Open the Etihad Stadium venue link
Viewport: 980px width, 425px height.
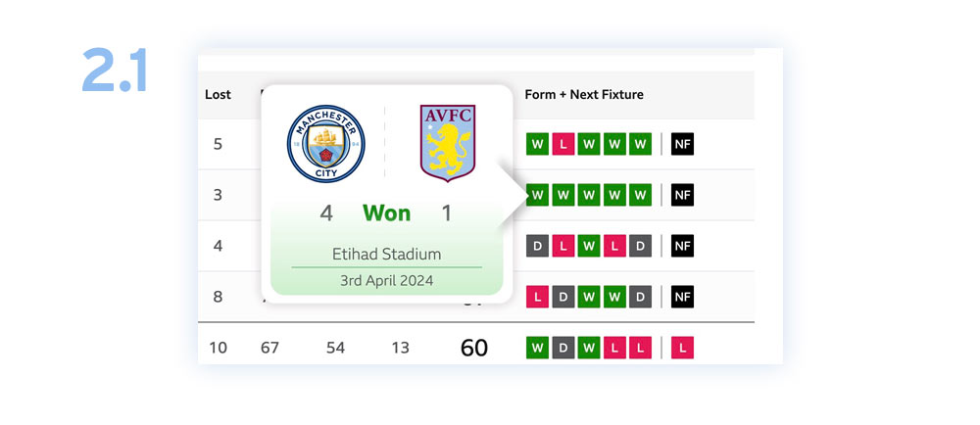[386, 255]
